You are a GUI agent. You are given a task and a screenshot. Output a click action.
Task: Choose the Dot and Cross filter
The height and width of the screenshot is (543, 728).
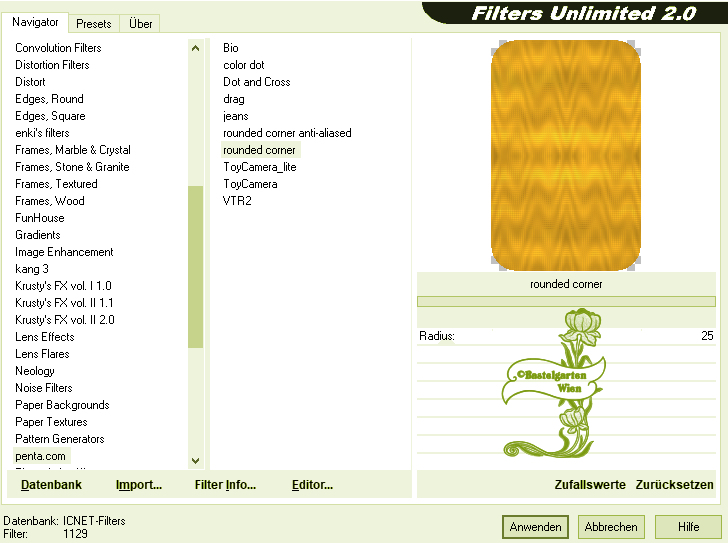[257, 82]
